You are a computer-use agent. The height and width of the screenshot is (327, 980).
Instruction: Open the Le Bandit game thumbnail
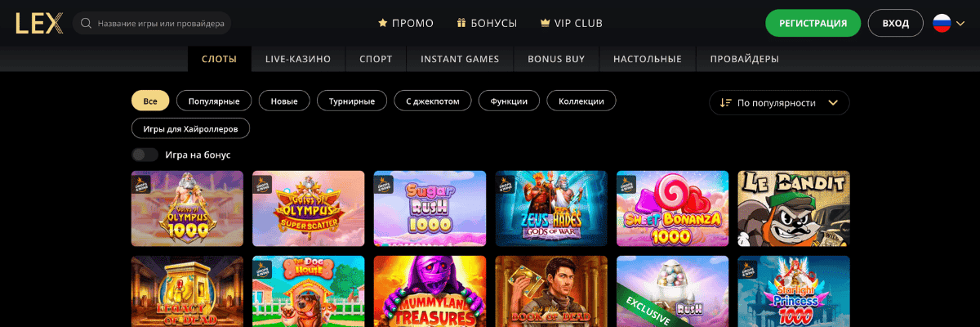794,208
